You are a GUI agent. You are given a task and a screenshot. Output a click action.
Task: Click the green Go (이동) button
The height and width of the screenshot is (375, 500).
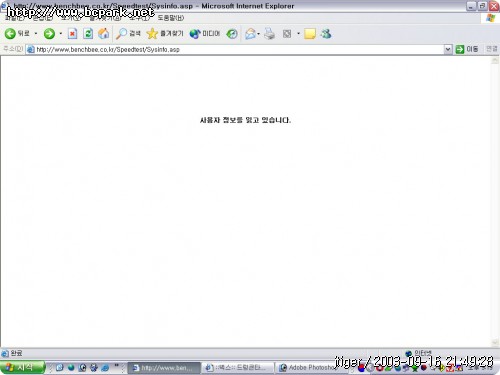pos(467,49)
